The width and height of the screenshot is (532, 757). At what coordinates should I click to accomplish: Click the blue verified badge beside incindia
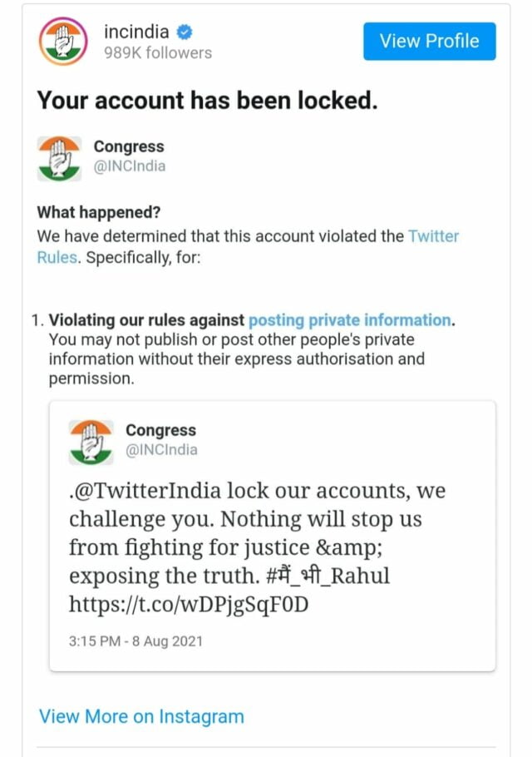(185, 32)
